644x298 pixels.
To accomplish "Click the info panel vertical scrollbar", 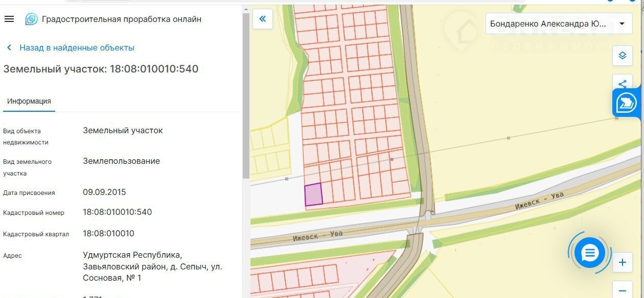I will click(246, 97).
